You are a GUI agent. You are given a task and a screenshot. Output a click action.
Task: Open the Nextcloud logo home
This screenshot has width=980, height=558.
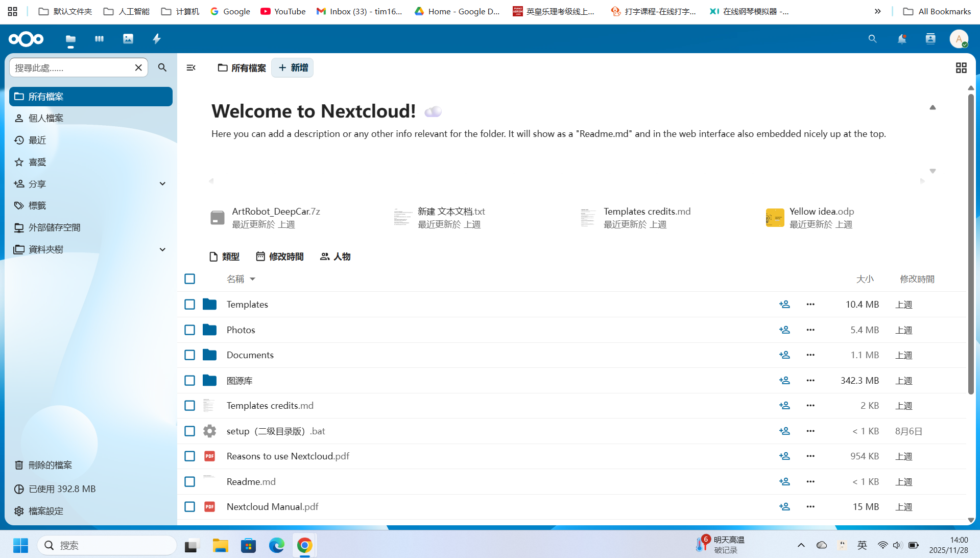pos(26,39)
